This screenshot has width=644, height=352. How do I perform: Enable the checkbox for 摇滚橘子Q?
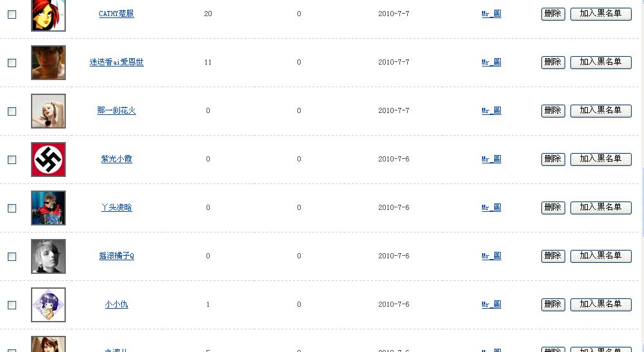12,256
